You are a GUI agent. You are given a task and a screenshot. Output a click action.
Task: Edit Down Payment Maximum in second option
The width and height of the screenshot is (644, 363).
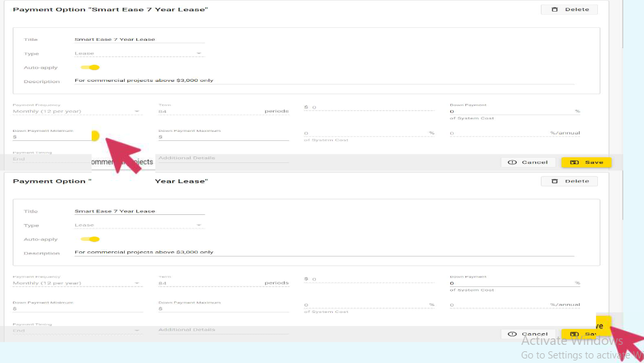click(x=224, y=308)
